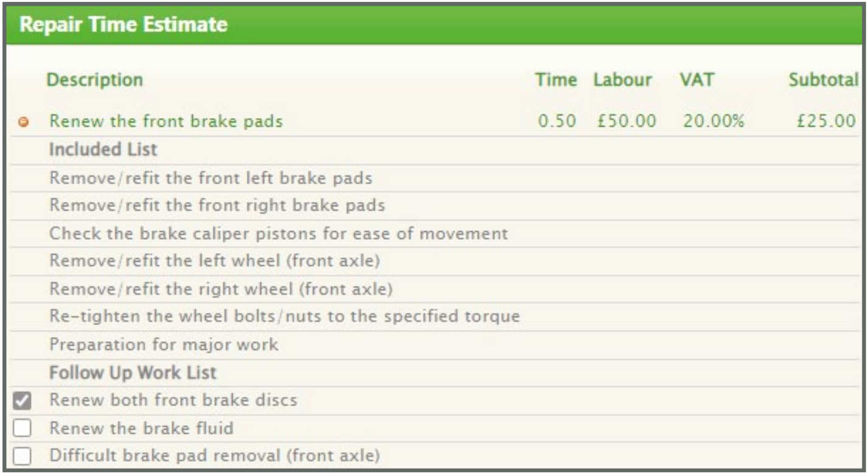The width and height of the screenshot is (868, 474).
Task: Click Re-tighten the wheel bolts/nuts row
Action: click(x=285, y=316)
